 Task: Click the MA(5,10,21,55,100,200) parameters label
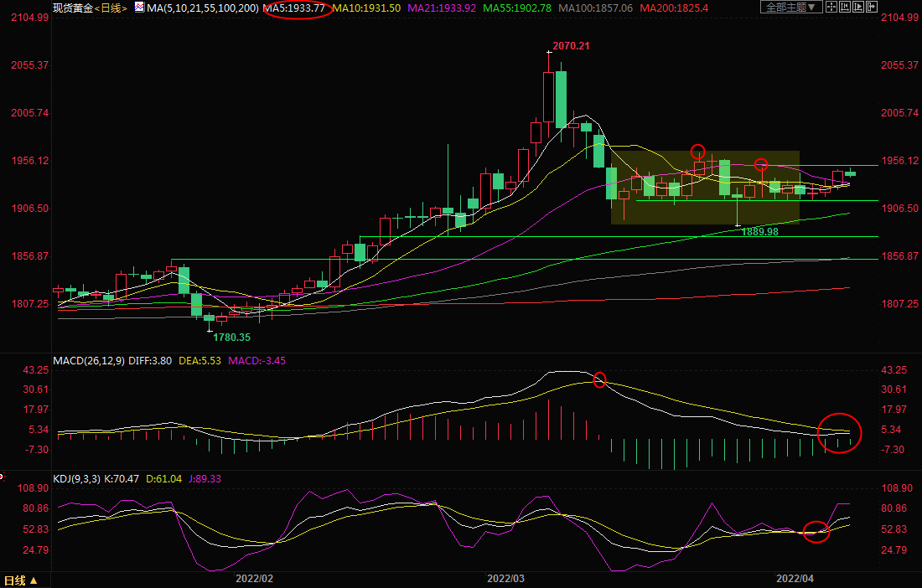click(x=201, y=8)
